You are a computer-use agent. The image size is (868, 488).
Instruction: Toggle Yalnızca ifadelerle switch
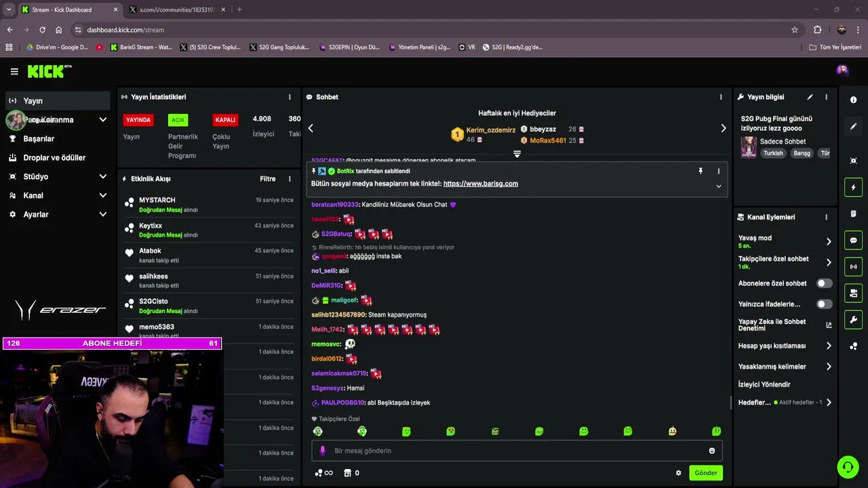click(824, 304)
